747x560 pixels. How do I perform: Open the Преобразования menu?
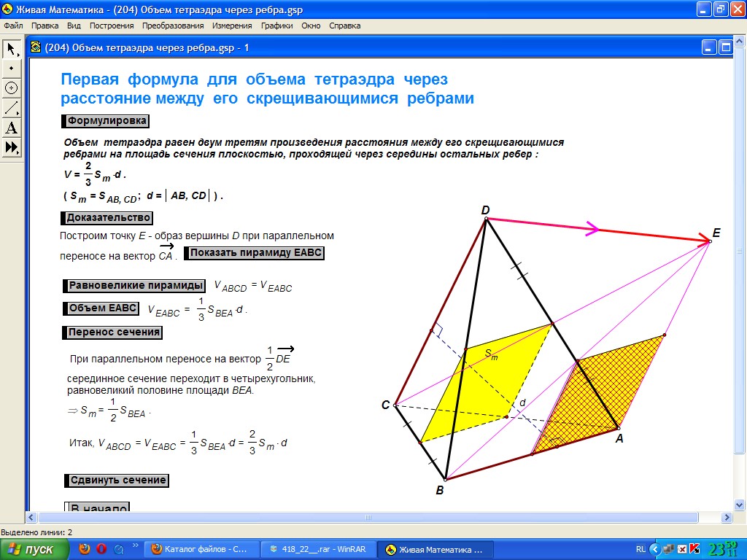[173, 26]
